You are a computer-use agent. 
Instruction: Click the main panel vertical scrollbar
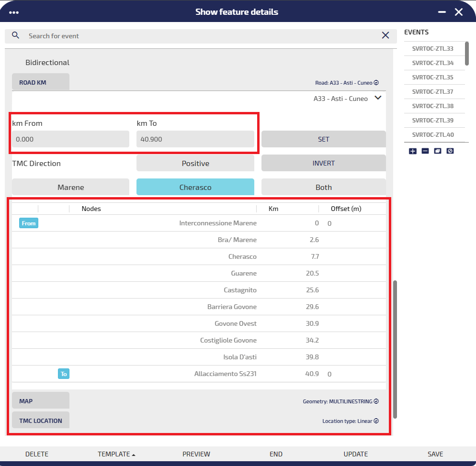pyautogui.click(x=395, y=349)
